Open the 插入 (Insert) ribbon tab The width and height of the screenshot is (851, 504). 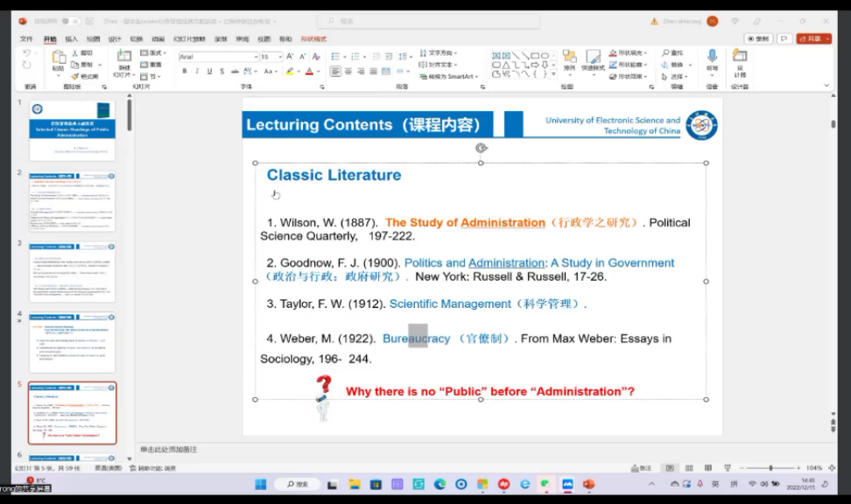tap(71, 38)
